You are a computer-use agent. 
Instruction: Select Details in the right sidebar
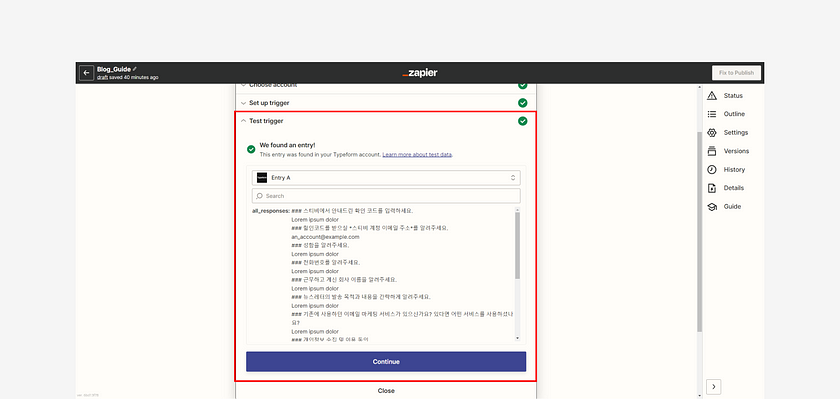pyautogui.click(x=733, y=188)
